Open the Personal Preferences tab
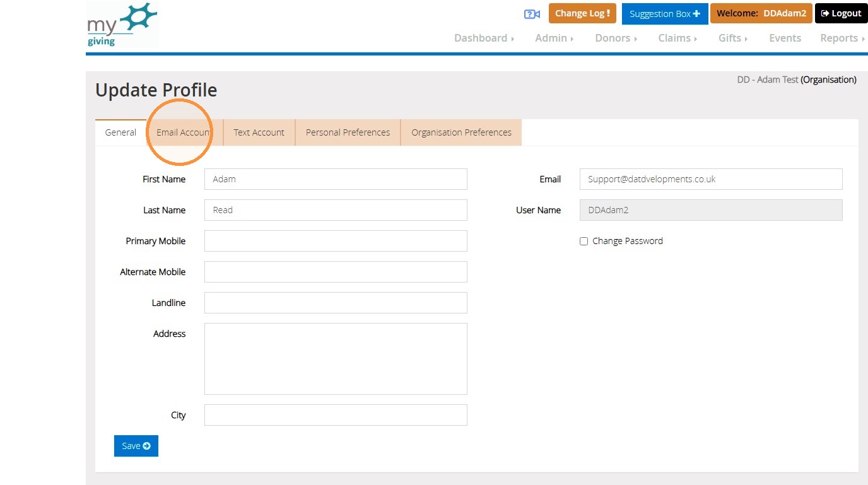This screenshot has width=868, height=485. [x=348, y=132]
